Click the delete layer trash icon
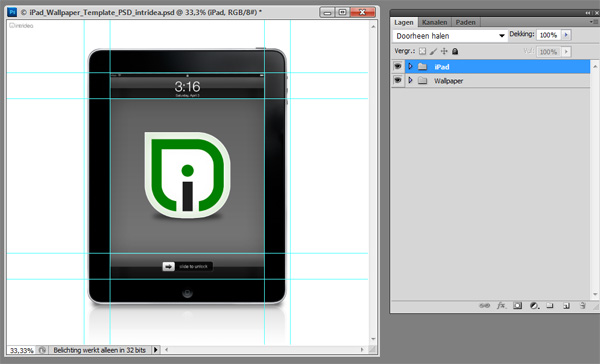 click(x=582, y=305)
